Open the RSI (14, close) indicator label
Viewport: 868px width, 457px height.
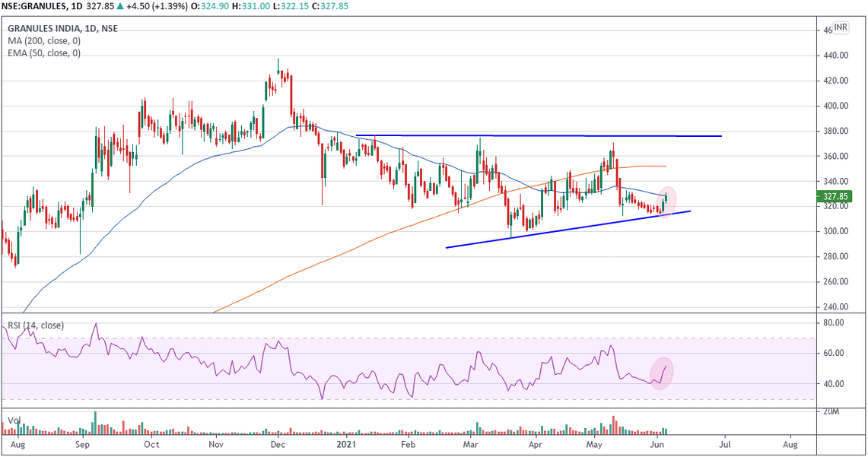coord(36,325)
